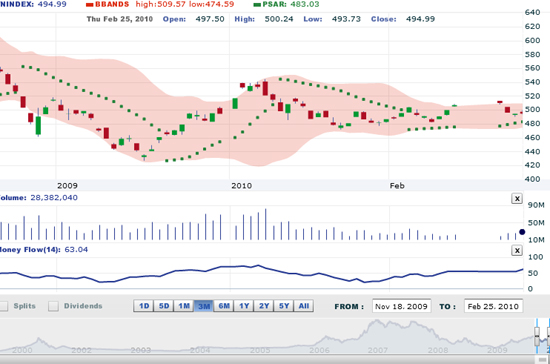This screenshot has height=364, width=550.
Task: Click the TO date field
Action: coord(493,306)
